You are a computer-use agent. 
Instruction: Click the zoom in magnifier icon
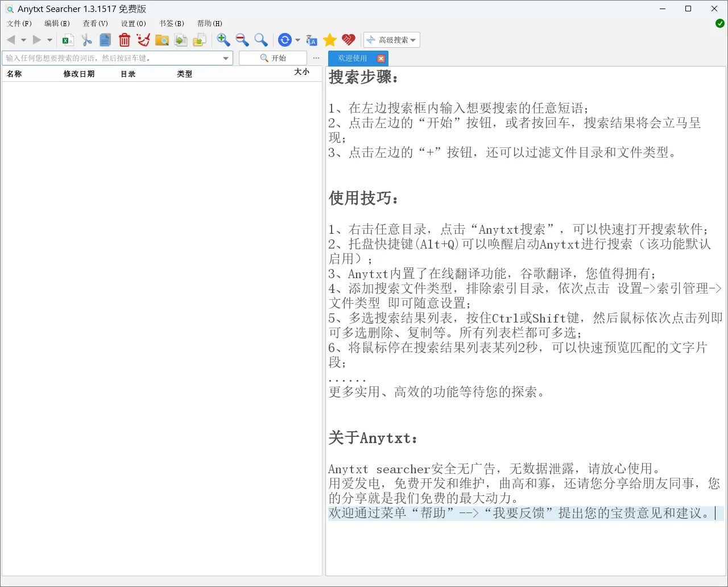pyautogui.click(x=224, y=40)
